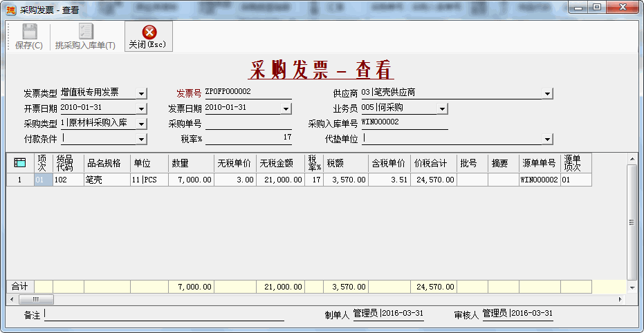Expand the 采购类型 dropdown

[141, 124]
